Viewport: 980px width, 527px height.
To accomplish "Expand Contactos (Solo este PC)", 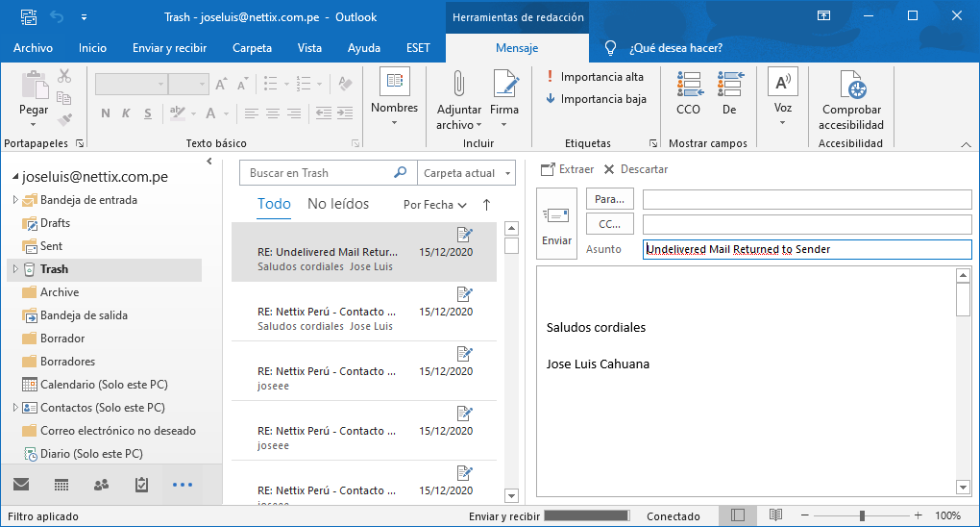I will tap(15, 408).
